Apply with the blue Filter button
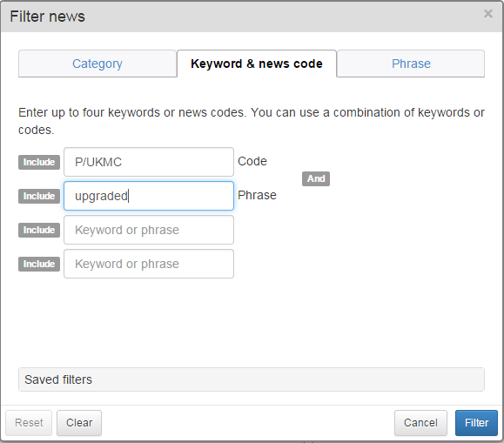Screen dimensions: 504x443 pos(476,423)
